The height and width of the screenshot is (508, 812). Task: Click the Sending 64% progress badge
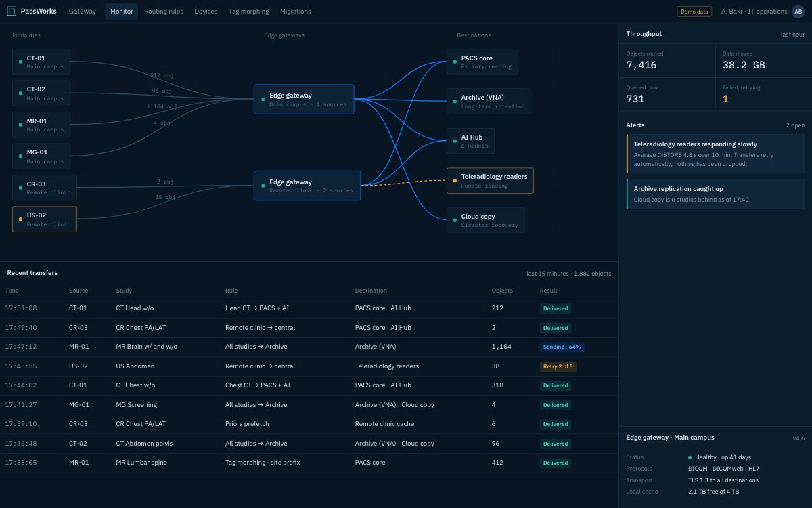click(562, 347)
